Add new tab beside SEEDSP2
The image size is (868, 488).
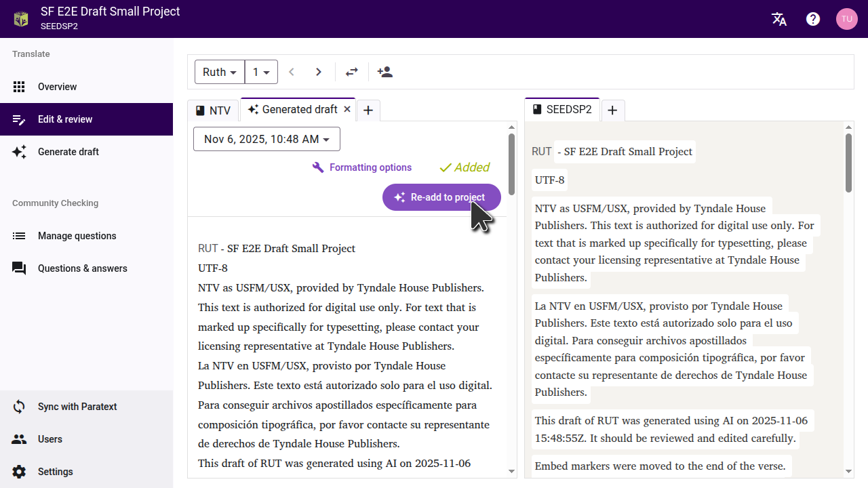(x=612, y=110)
